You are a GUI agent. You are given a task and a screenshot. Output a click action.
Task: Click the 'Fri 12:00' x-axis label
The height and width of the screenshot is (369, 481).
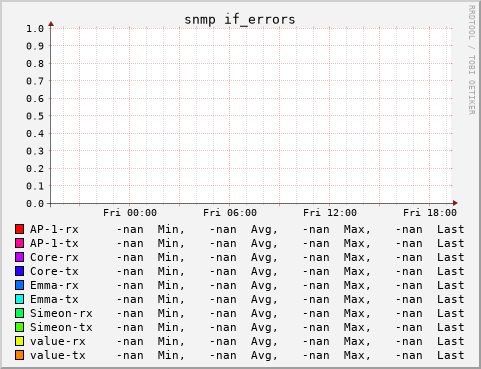pos(330,213)
